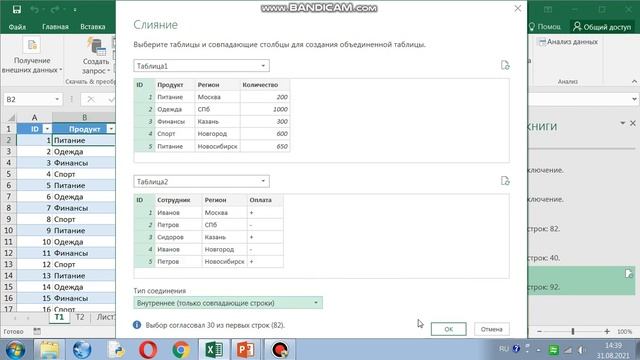Click the save icon in Excel title bar
Screen dimensions: 640x360
point(16,9)
